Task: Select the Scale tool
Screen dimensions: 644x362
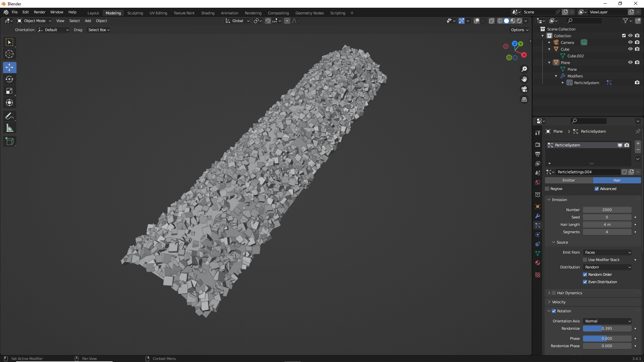Action: (9, 91)
